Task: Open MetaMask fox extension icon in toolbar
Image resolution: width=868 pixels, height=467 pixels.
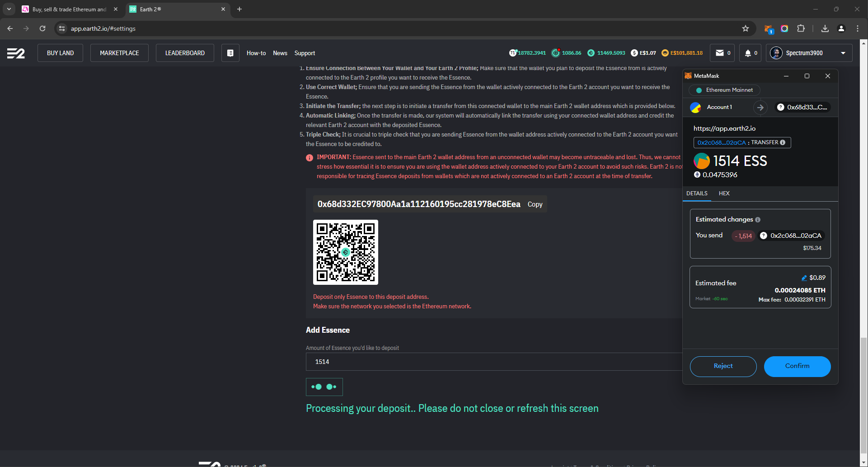Action: coord(768,29)
